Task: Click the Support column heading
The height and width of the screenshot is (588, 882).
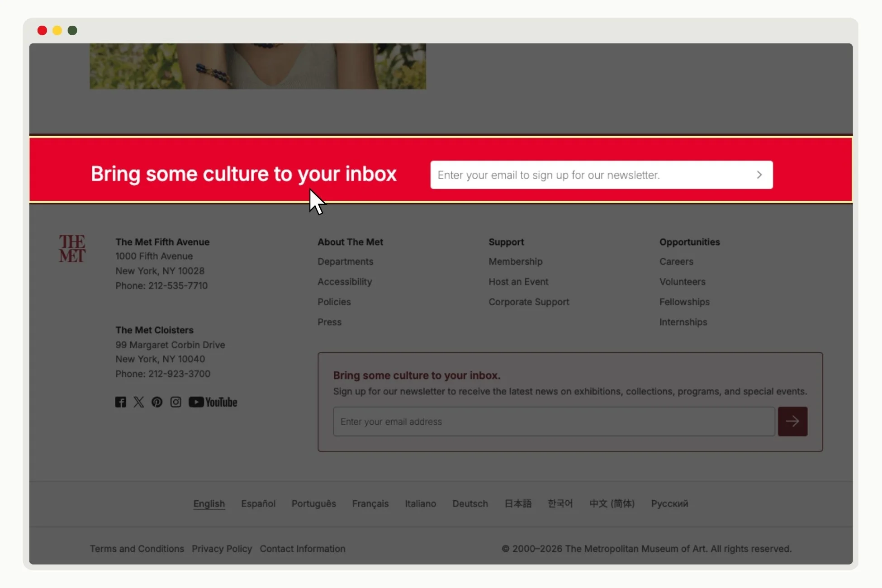Action: [506, 242]
